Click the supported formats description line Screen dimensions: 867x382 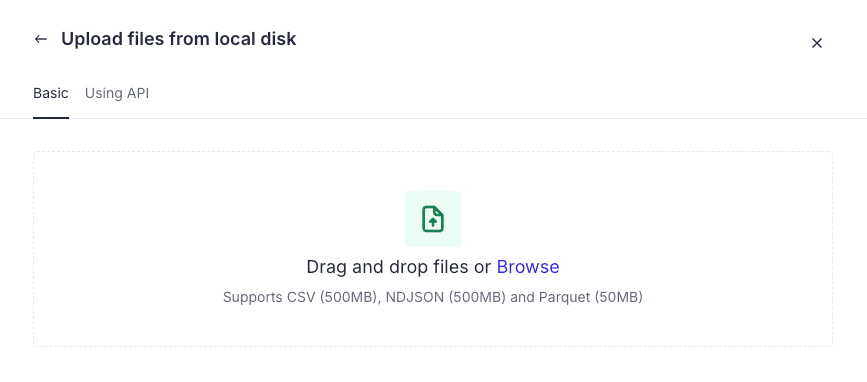click(x=433, y=297)
